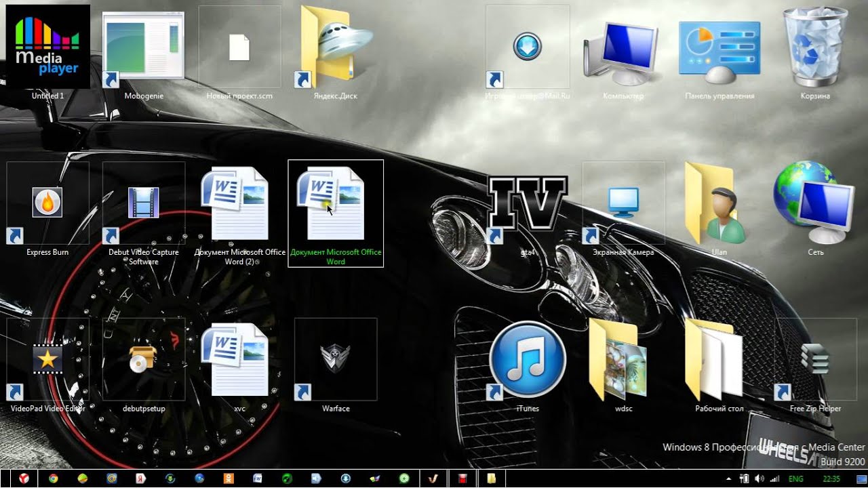Open the red square taskbar icon
Viewport: 868px width, 488px height.
coord(462,479)
